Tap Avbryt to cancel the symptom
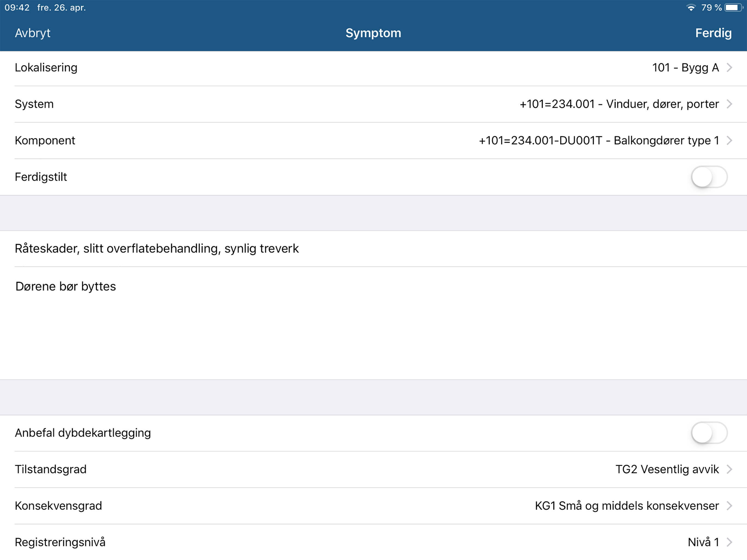The width and height of the screenshot is (747, 560). pyautogui.click(x=33, y=33)
